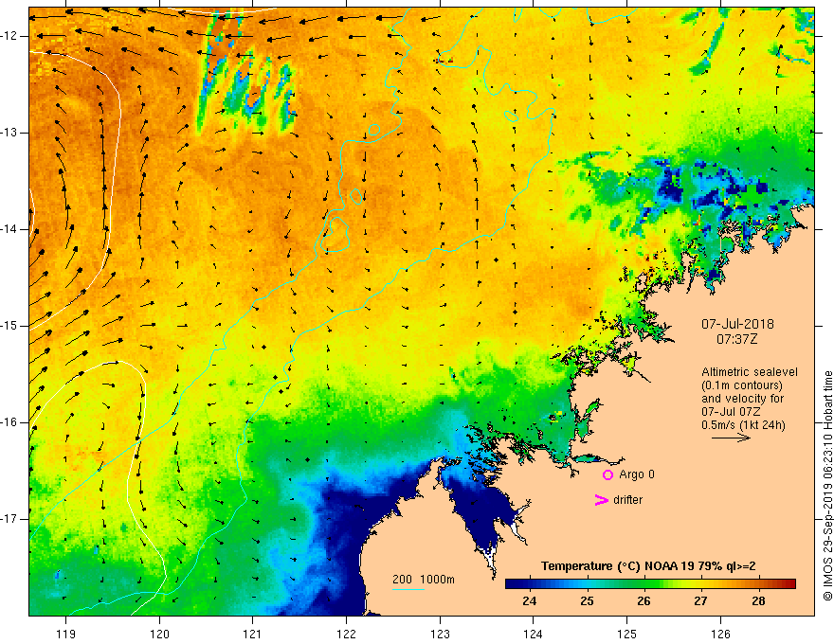This screenshot has height=644, width=834.
Task: Click longitude label 120
Action: pos(159,634)
